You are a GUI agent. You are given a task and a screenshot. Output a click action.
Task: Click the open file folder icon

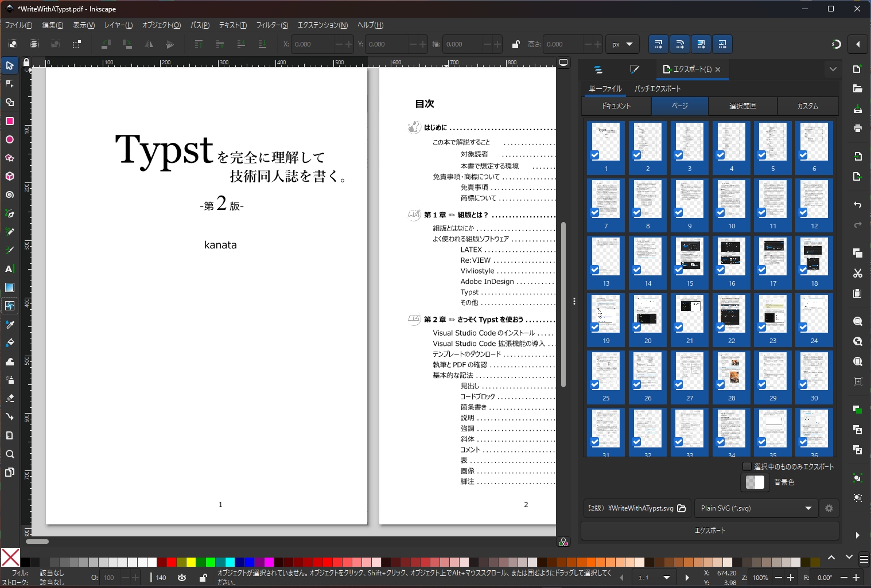coord(857,88)
